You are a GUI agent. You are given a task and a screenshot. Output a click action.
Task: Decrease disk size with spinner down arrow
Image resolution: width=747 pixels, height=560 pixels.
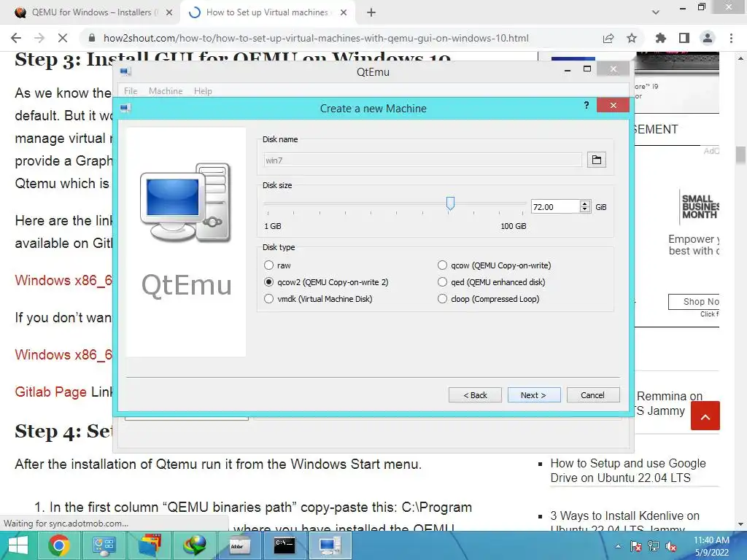585,209
